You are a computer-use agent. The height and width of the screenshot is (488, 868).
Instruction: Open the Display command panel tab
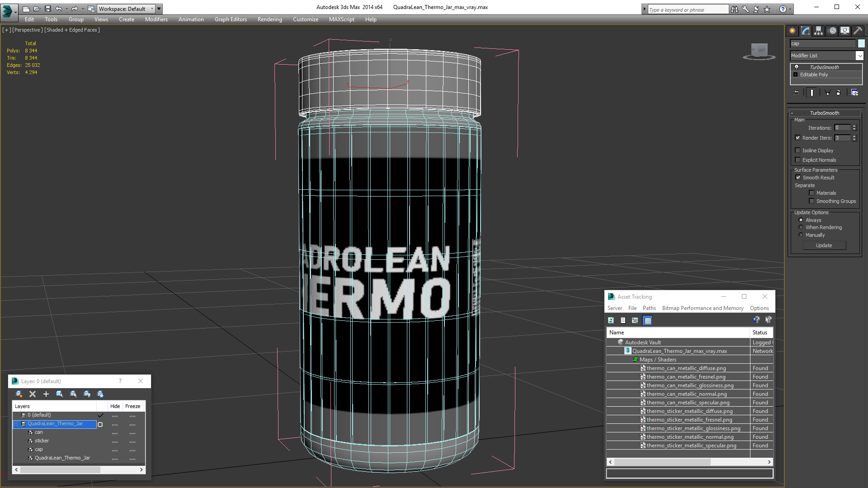844,31
